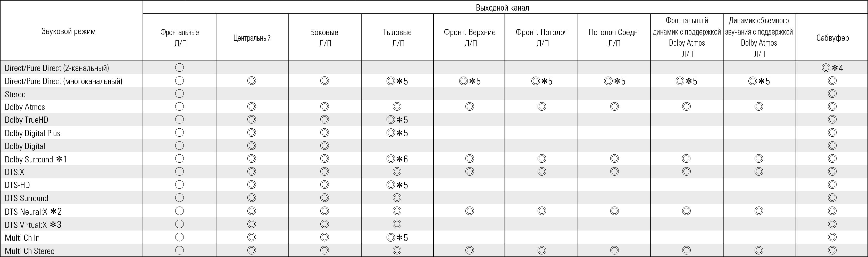The image size is (868, 257).
Task: Click the rear ✻5 mark in Multi Ch In row
Action: (397, 238)
